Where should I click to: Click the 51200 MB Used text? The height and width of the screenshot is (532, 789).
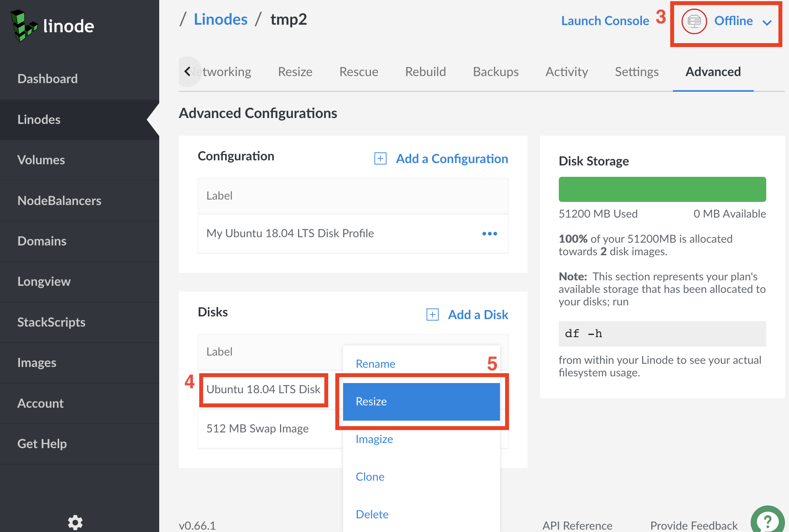pyautogui.click(x=598, y=214)
